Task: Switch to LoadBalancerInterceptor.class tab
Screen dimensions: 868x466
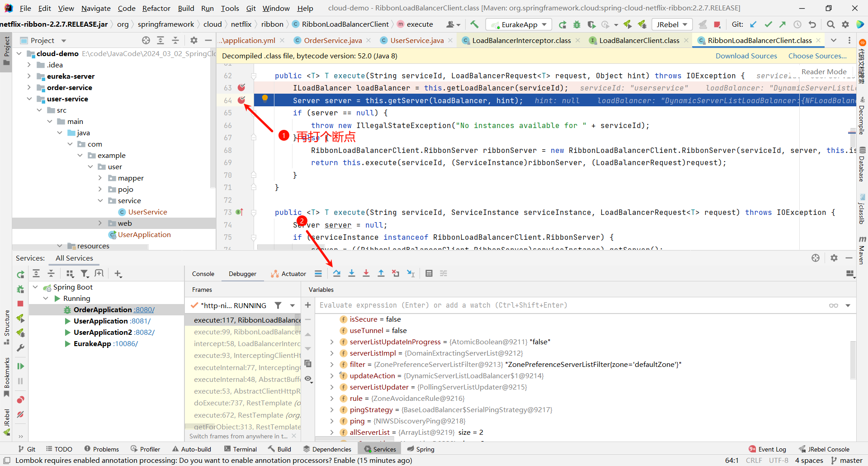Action: click(521, 40)
